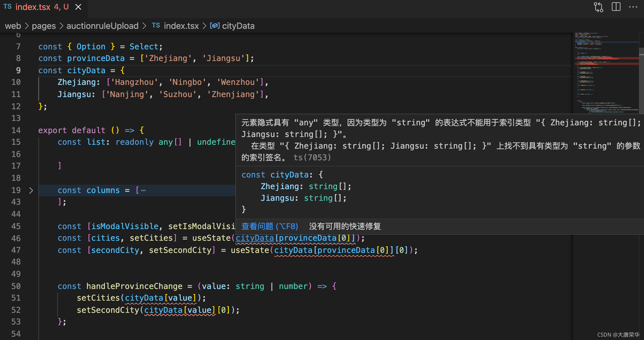644x340 pixels.
Task: Click Zhejiang key on line 10
Action: [x=77, y=82]
